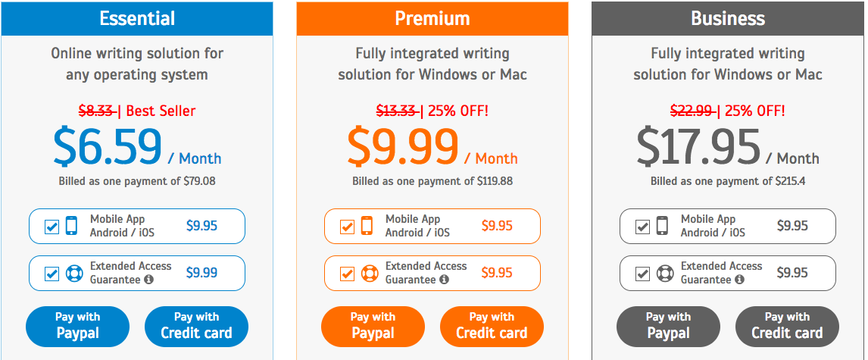Open the info icon beside Business Guarantee
This screenshot has width=868, height=360.
[x=739, y=280]
